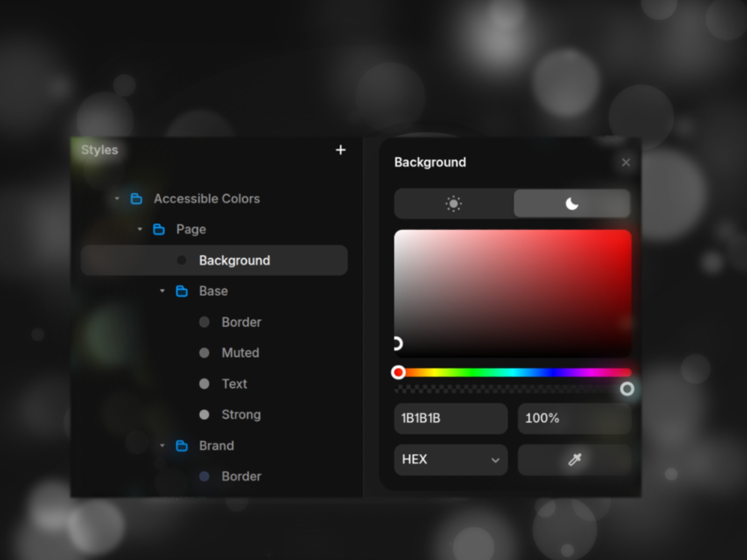Click the color dot beside Strong
This screenshot has height=560, width=747.
click(204, 414)
